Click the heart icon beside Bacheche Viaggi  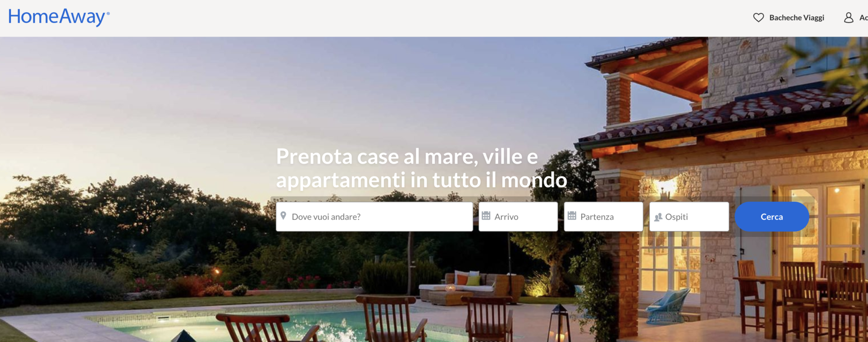point(758,18)
